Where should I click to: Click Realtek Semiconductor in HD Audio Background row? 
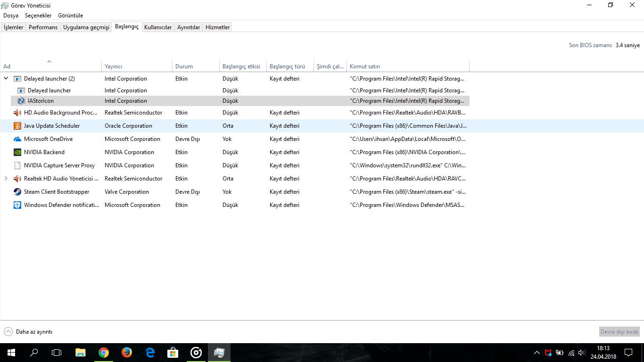(133, 113)
